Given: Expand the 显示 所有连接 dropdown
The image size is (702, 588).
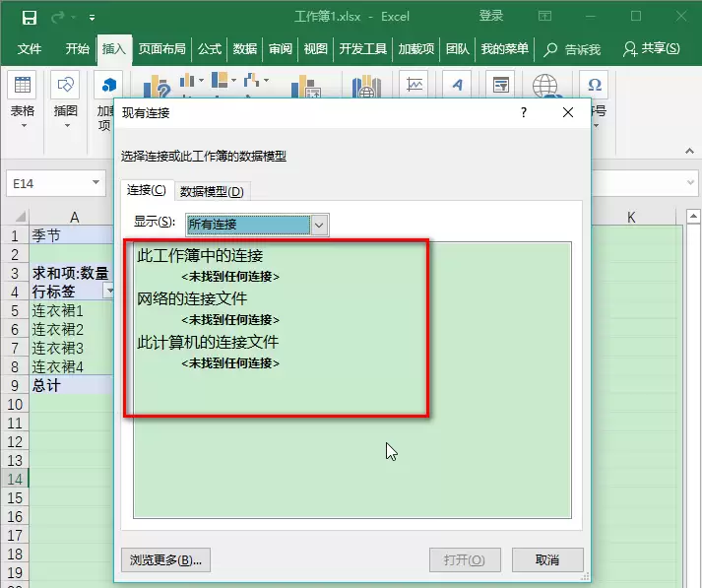Looking at the screenshot, I should (319, 225).
